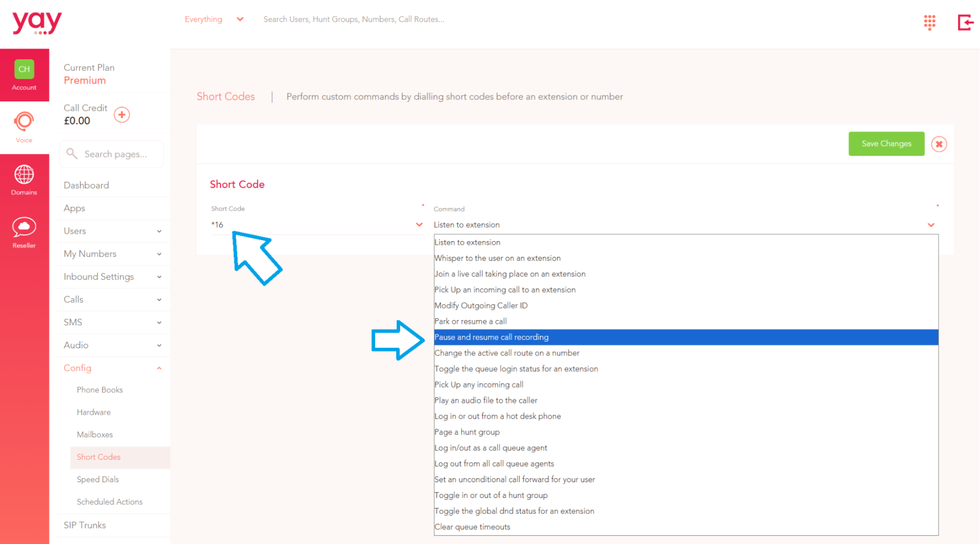Expand the Inbound Settings section
Screen dimensions: 980x544
tap(112, 276)
